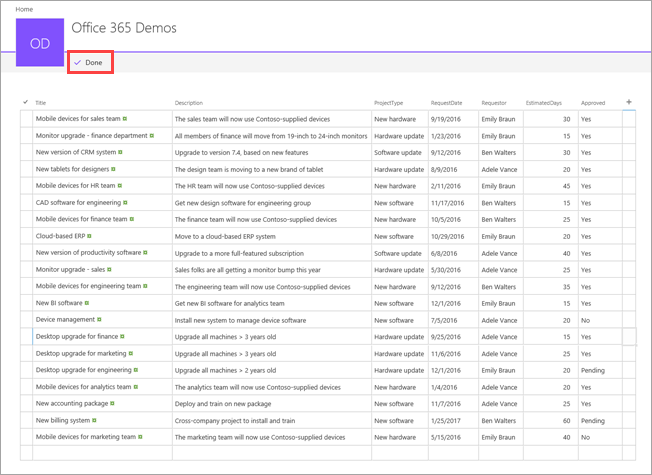Click green new-item marker beside Cloud-based ERP
The width and height of the screenshot is (652, 475).
coord(89,236)
